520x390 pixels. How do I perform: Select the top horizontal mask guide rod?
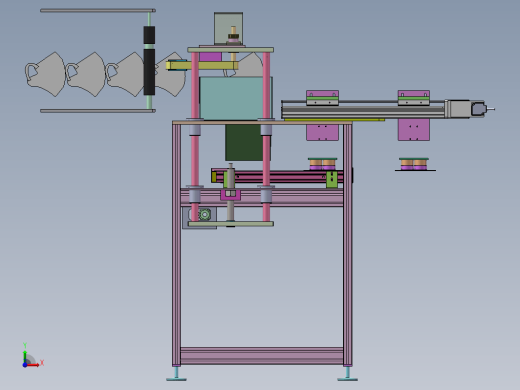98,11
